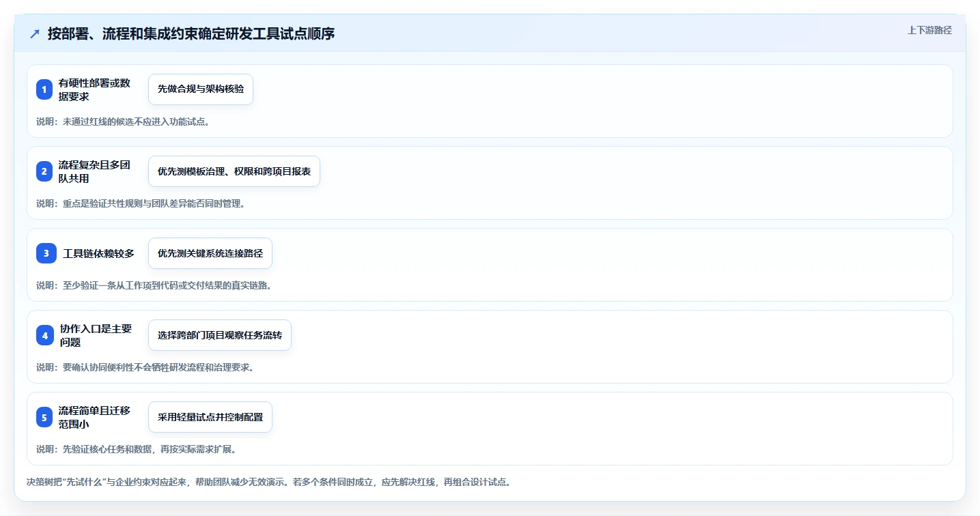The image size is (980, 516).
Task: Select the condition 协作入口是主要问题
Action: pos(96,335)
